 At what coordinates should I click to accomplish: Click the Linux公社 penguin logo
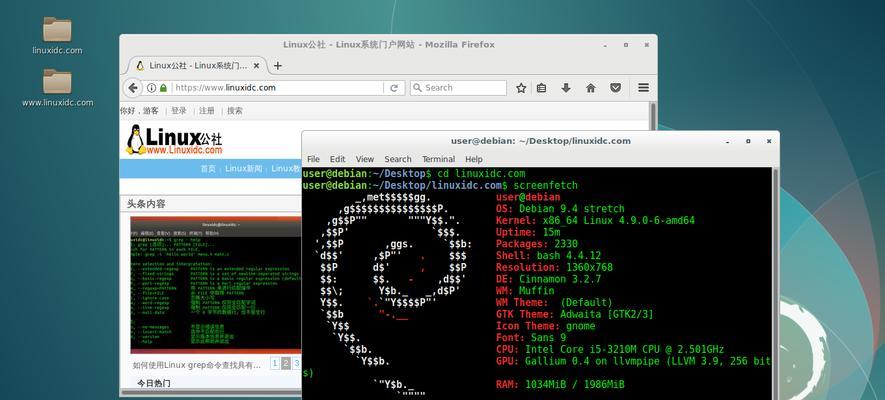pos(174,140)
